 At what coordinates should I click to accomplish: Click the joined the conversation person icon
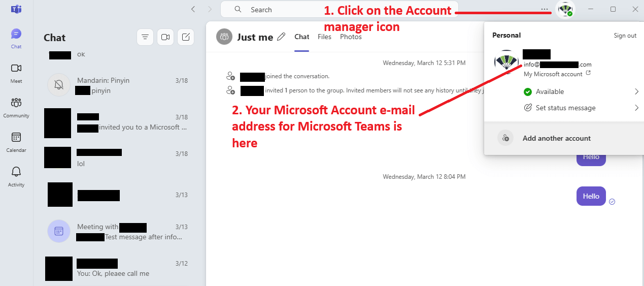230,76
